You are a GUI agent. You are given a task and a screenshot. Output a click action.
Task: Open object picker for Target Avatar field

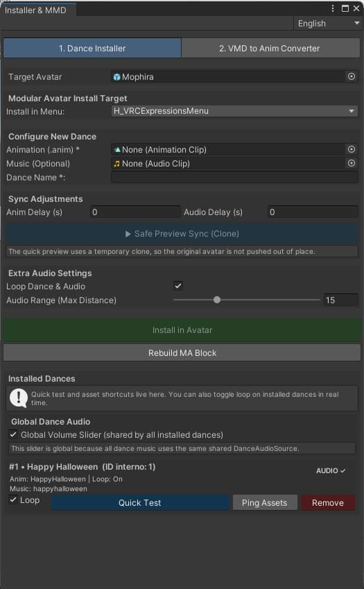pos(352,76)
